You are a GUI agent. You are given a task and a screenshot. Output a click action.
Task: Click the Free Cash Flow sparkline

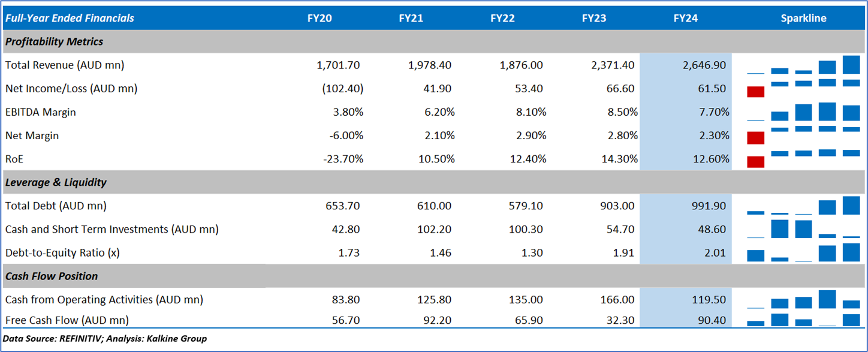[x=803, y=320]
